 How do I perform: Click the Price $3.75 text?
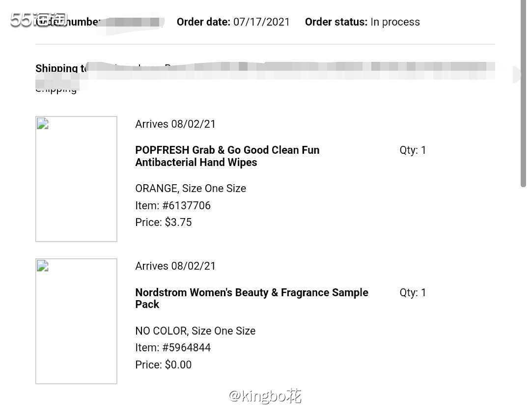(163, 223)
